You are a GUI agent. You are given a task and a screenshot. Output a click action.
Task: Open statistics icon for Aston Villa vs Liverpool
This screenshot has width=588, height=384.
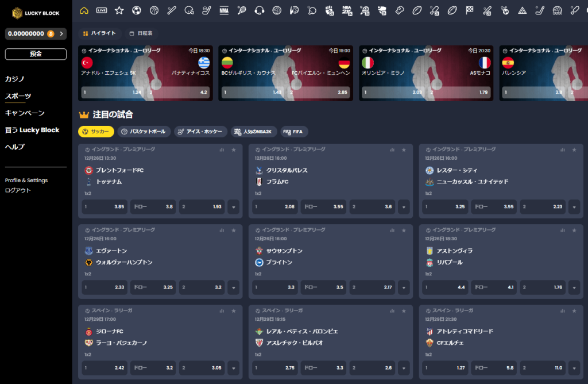tap(563, 231)
